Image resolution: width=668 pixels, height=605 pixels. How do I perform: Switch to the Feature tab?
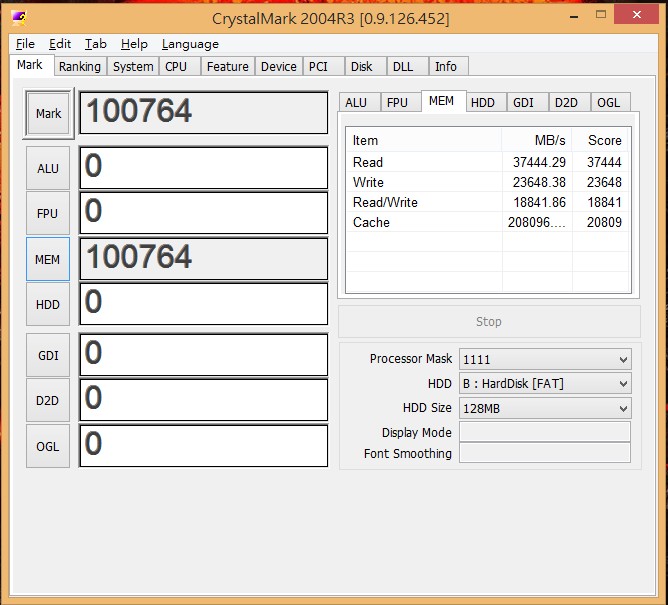coord(227,66)
